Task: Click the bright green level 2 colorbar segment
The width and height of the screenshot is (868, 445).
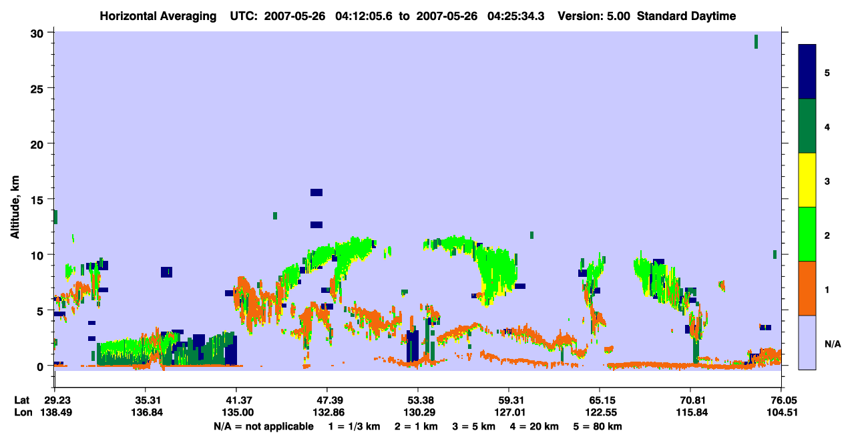Action: coord(807,234)
